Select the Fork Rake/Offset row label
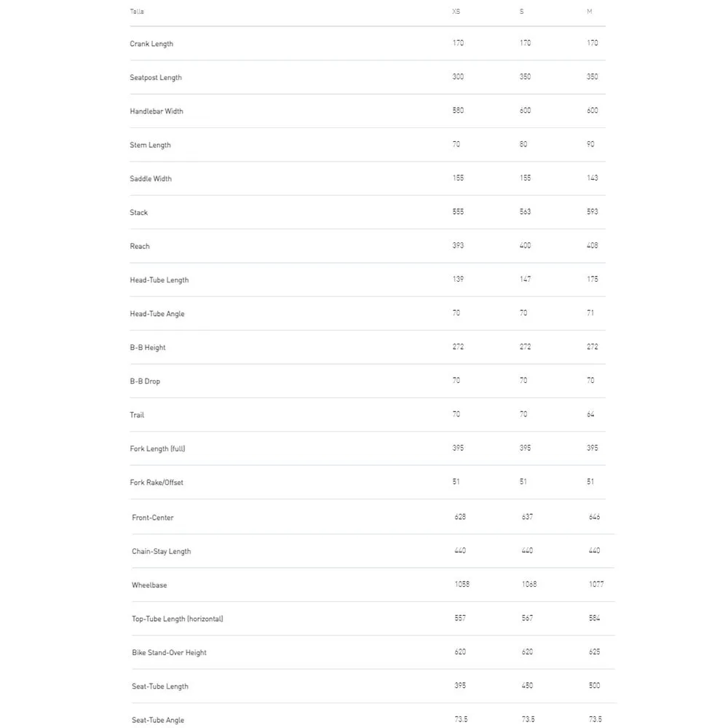The height and width of the screenshot is (728, 728). tap(157, 483)
